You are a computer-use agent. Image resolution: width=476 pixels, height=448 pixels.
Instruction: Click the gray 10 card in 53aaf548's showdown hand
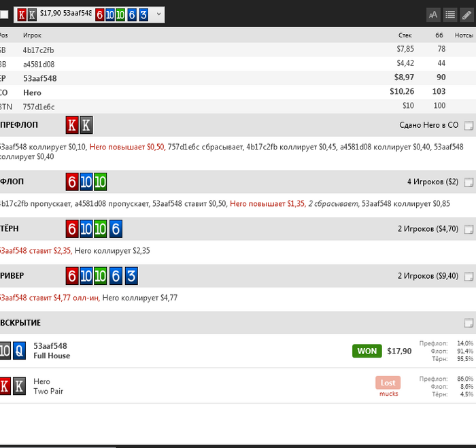point(5,351)
